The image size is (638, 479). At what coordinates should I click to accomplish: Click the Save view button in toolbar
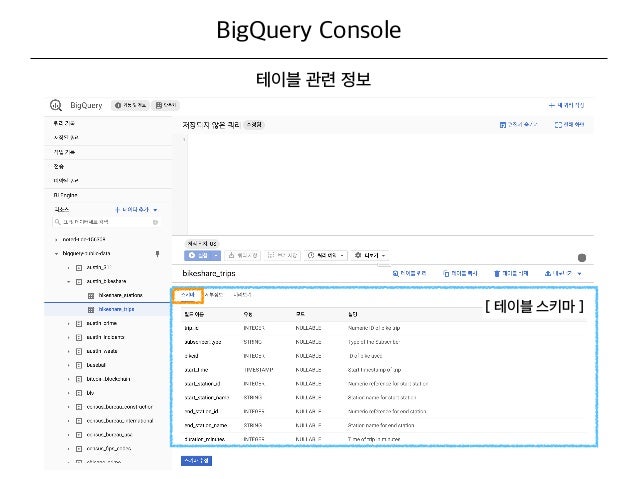pos(281,255)
